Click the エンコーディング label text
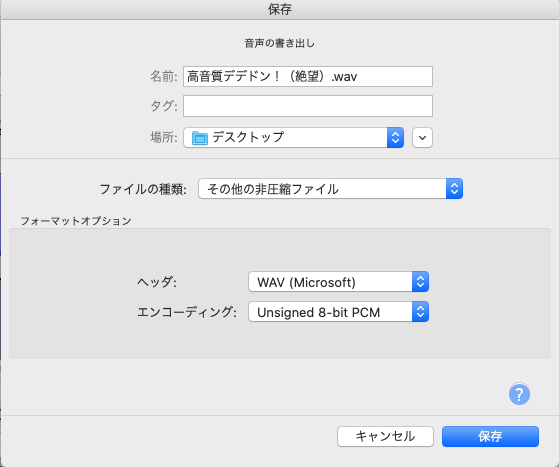 point(187,312)
